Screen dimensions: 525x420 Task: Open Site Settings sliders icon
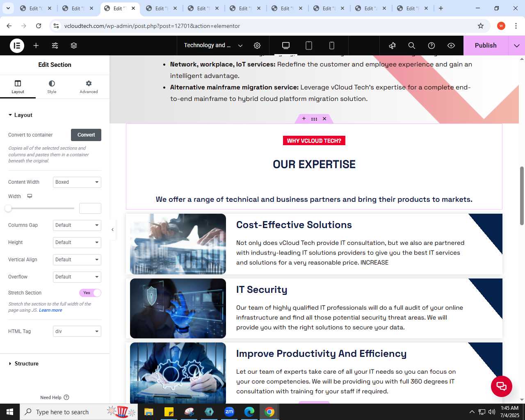(x=55, y=46)
